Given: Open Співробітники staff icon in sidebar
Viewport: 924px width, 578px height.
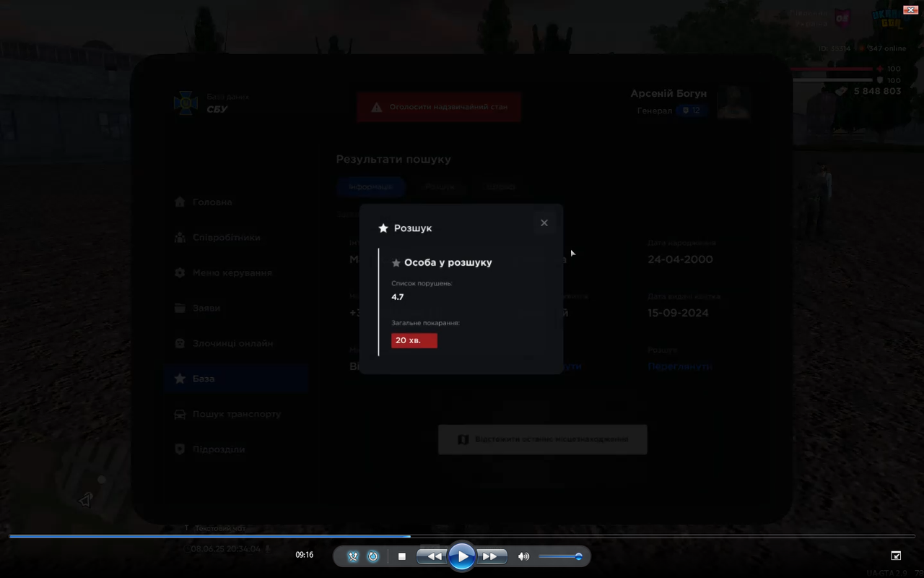Looking at the screenshot, I should pyautogui.click(x=180, y=238).
